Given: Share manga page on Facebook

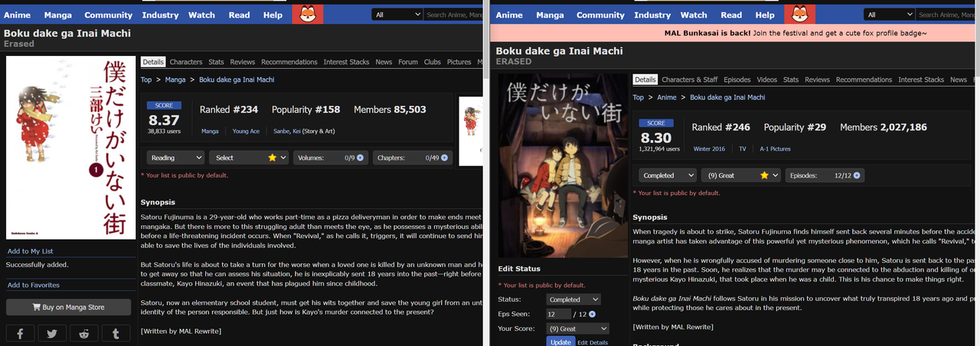Looking at the screenshot, I should (20, 334).
